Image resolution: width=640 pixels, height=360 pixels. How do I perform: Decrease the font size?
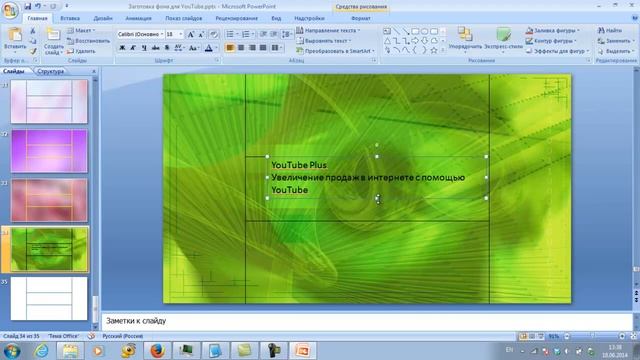pyautogui.click(x=201, y=35)
